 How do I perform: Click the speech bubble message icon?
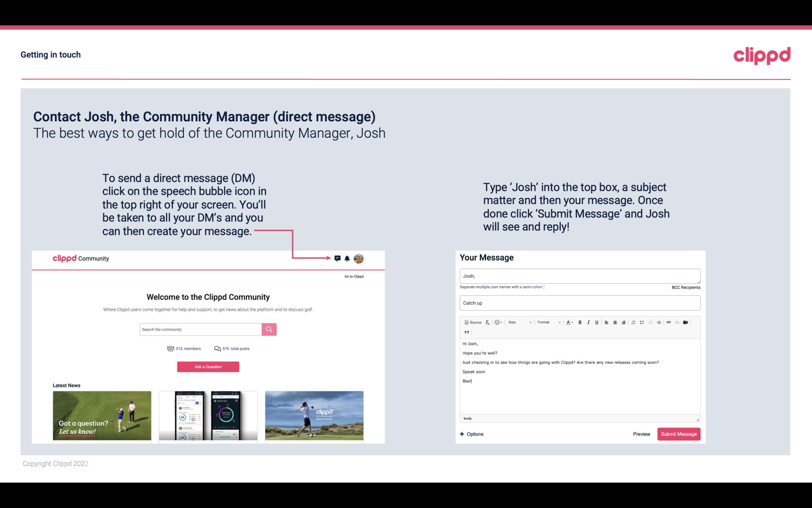[338, 258]
